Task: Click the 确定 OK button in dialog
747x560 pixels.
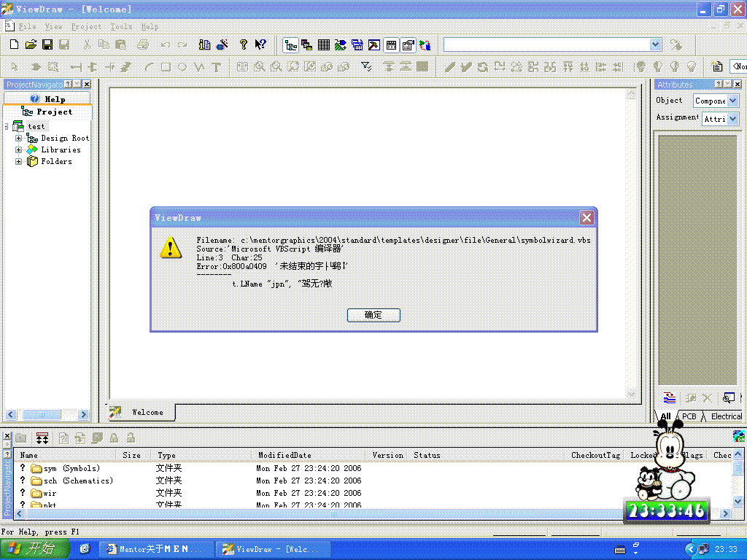Action: click(x=373, y=315)
